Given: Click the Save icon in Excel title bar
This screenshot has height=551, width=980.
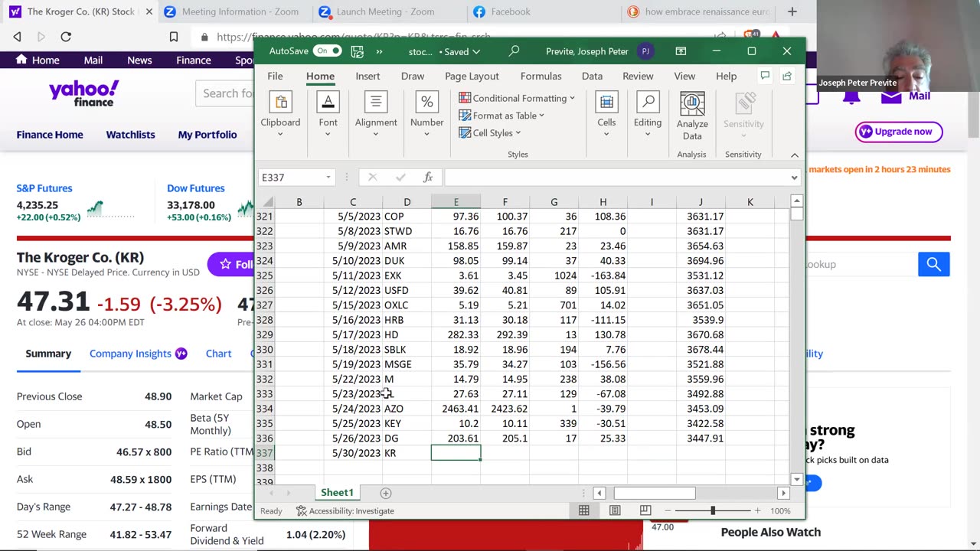Looking at the screenshot, I should point(357,51).
